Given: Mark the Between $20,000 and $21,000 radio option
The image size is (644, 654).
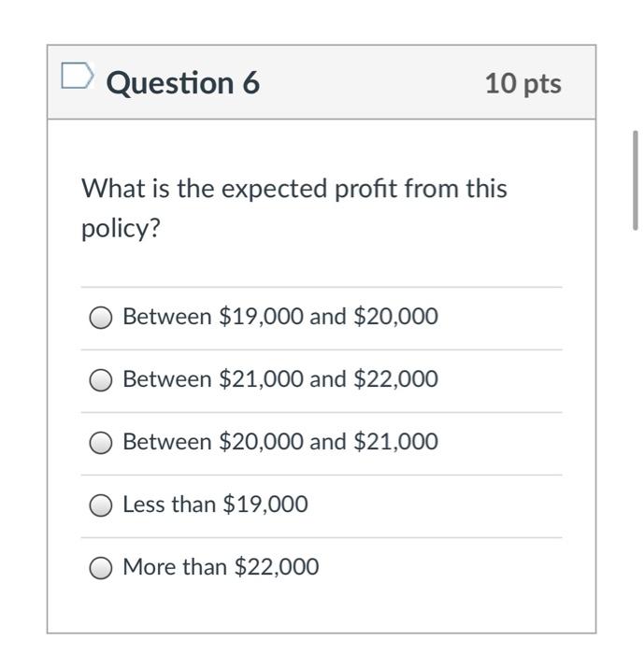Looking at the screenshot, I should (x=101, y=443).
